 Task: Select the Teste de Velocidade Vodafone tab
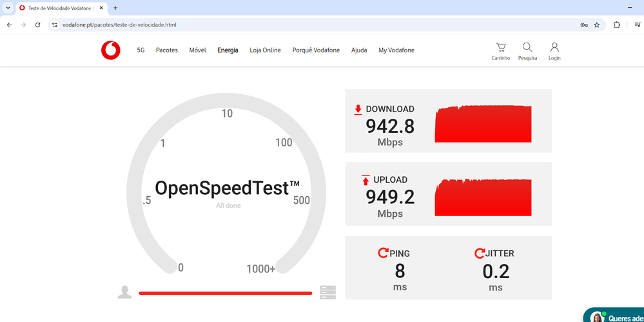pos(62,8)
